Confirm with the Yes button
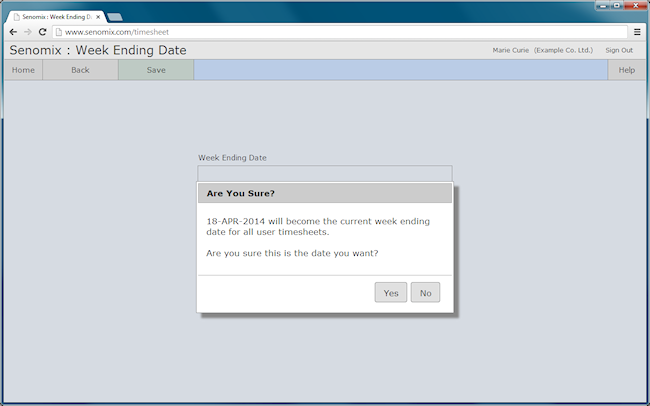The image size is (650, 406). pos(391,293)
